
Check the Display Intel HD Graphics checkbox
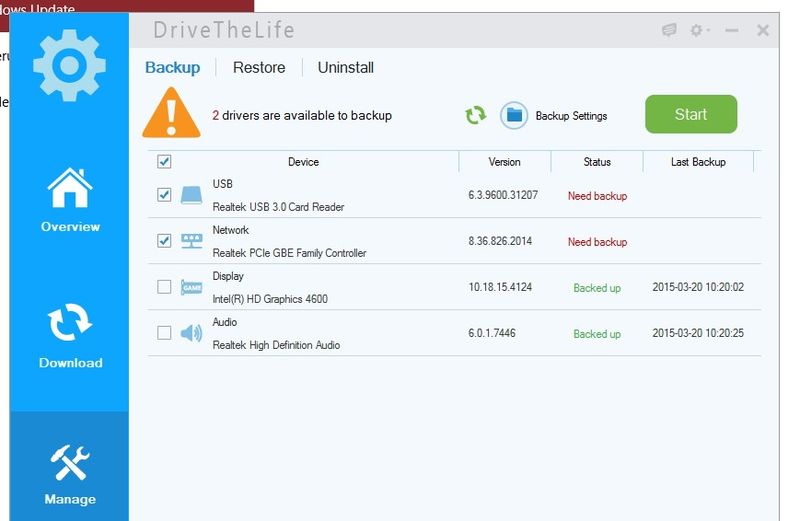point(164,287)
